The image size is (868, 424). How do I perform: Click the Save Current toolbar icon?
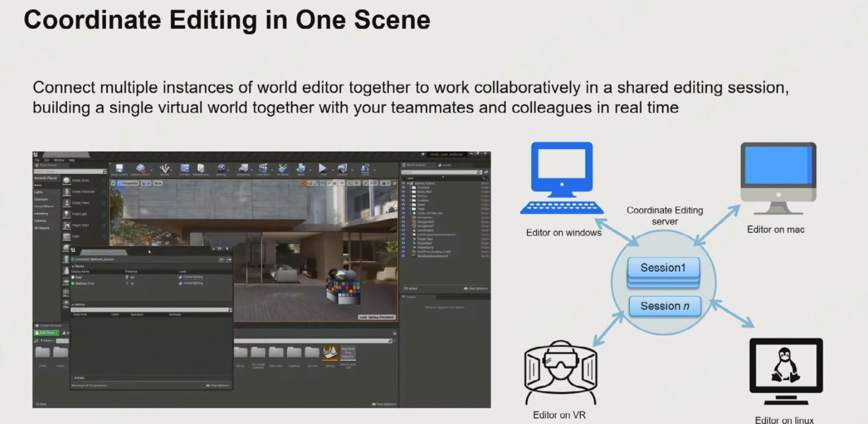pyautogui.click(x=119, y=168)
